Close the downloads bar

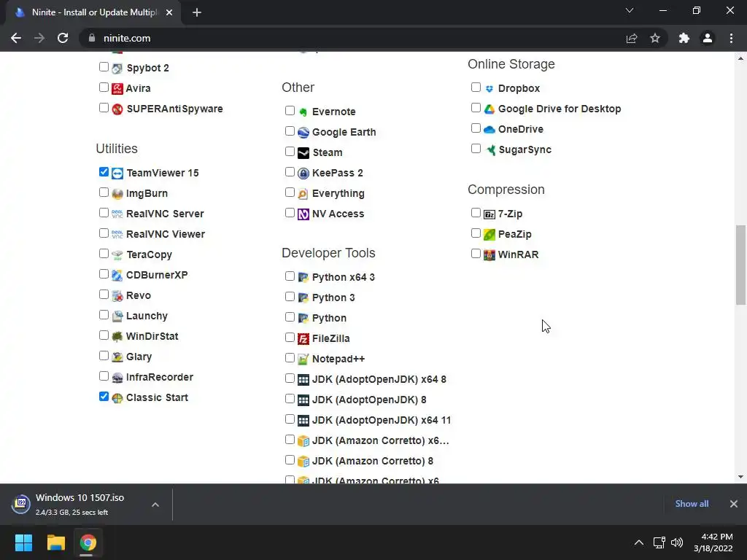click(734, 504)
